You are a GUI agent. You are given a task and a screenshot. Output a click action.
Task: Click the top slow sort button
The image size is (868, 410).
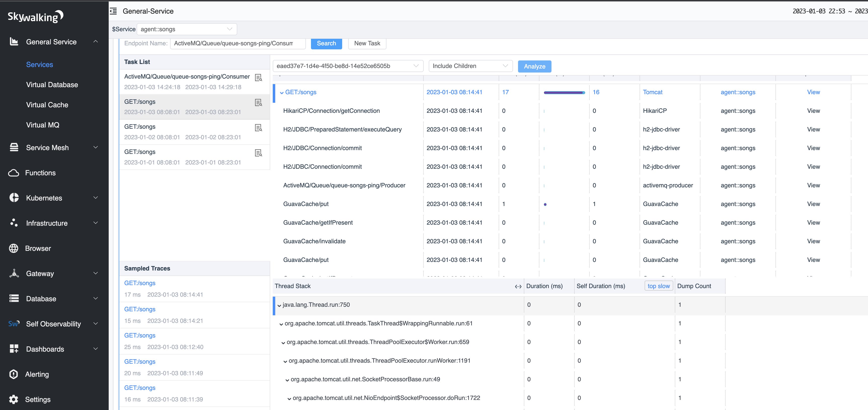(658, 286)
